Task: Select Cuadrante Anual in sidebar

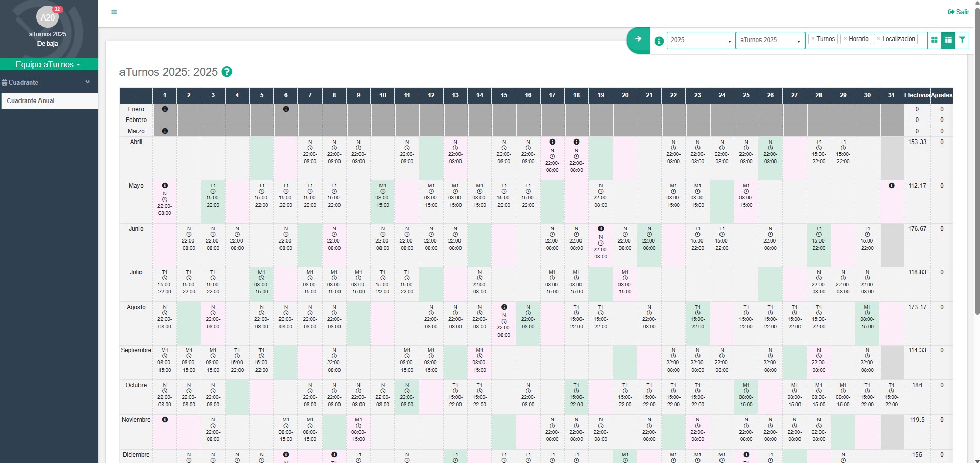Action: pos(31,101)
